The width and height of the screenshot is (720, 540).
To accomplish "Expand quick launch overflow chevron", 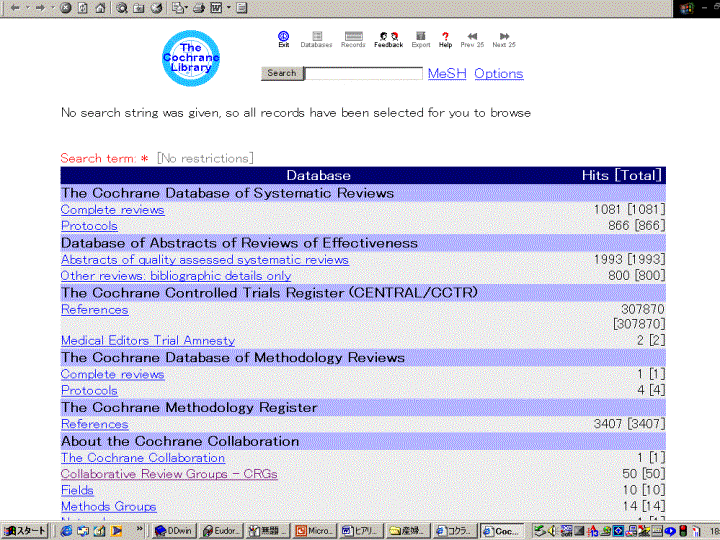I will coord(140,529).
